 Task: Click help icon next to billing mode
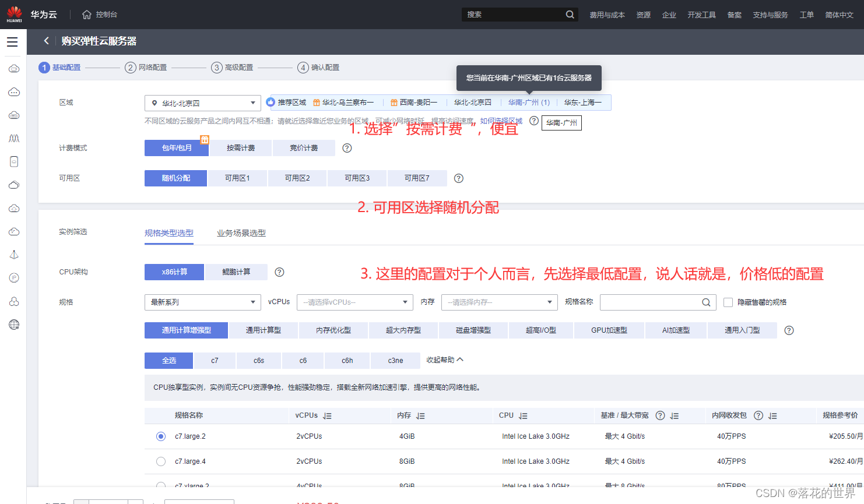347,148
